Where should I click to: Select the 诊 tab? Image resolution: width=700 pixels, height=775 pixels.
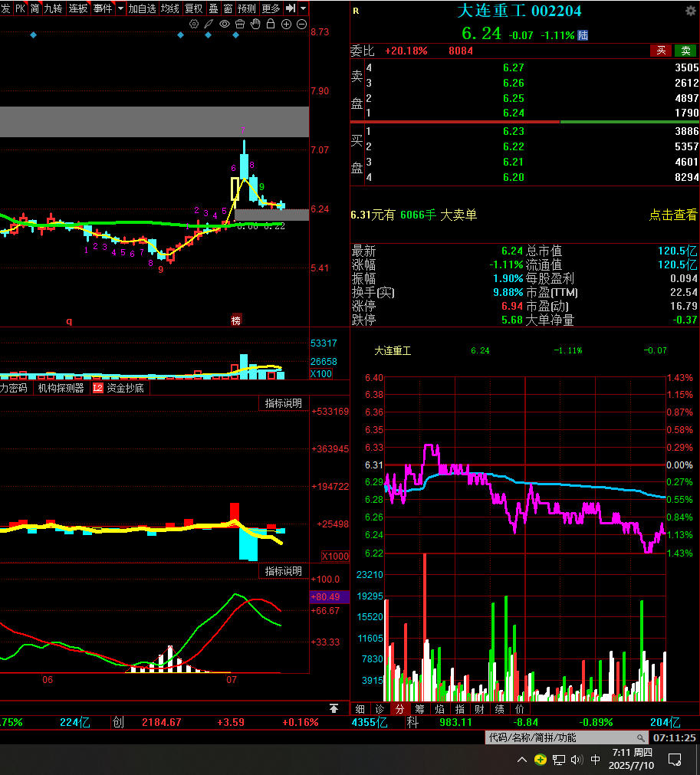[x=380, y=709]
